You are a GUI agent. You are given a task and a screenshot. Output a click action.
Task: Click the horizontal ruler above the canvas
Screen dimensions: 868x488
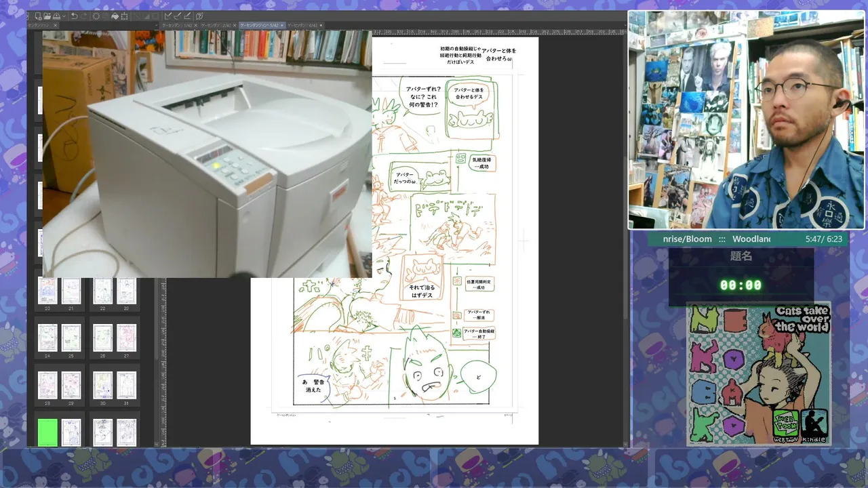(x=498, y=32)
